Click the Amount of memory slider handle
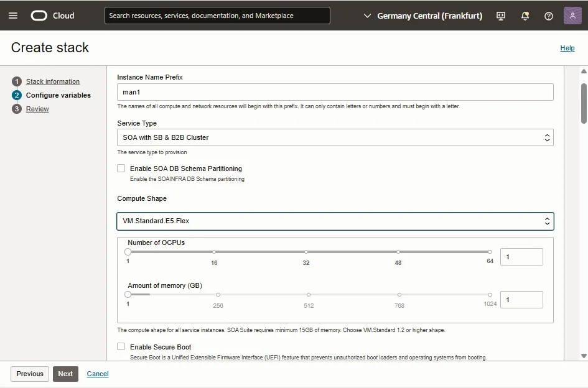Viewport: 588px width, 388px height. pos(128,295)
